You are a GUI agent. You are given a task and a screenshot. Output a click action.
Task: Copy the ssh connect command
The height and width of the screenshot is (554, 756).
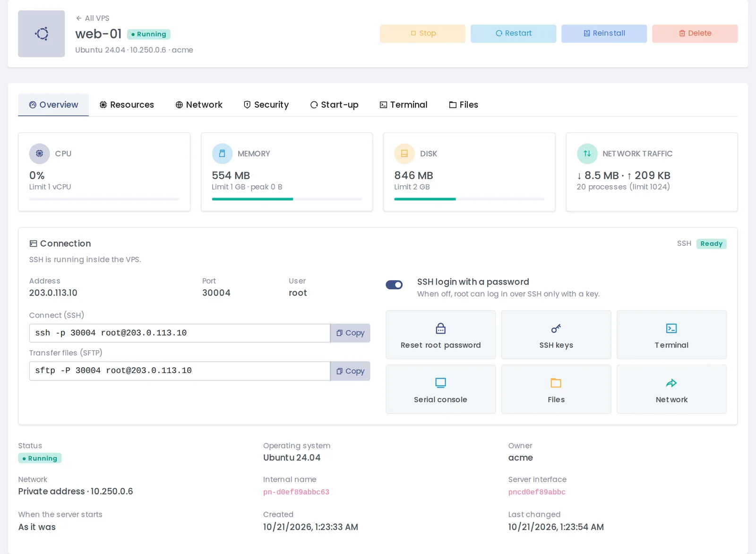click(350, 333)
